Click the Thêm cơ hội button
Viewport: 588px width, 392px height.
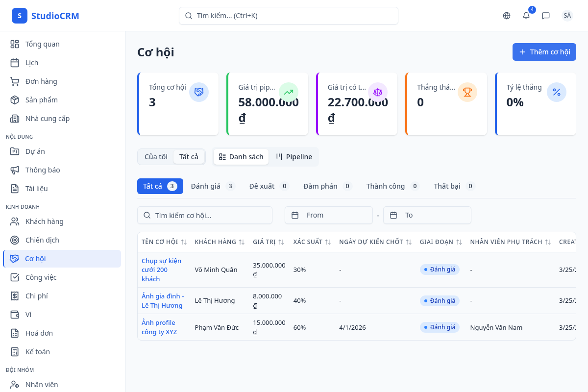(x=544, y=51)
